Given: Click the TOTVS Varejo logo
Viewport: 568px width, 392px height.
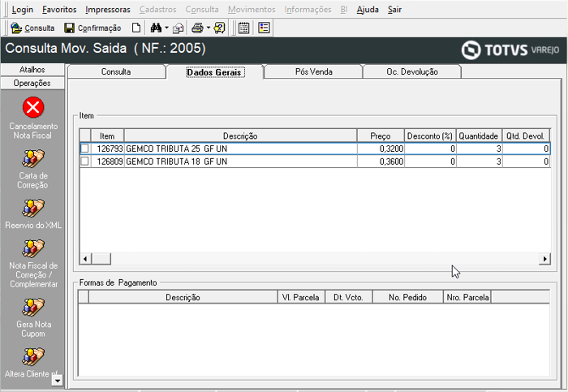Looking at the screenshot, I should (x=510, y=50).
